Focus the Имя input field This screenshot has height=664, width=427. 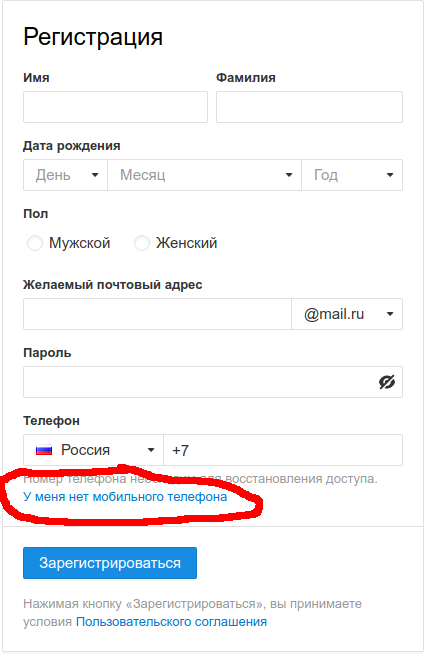click(116, 107)
